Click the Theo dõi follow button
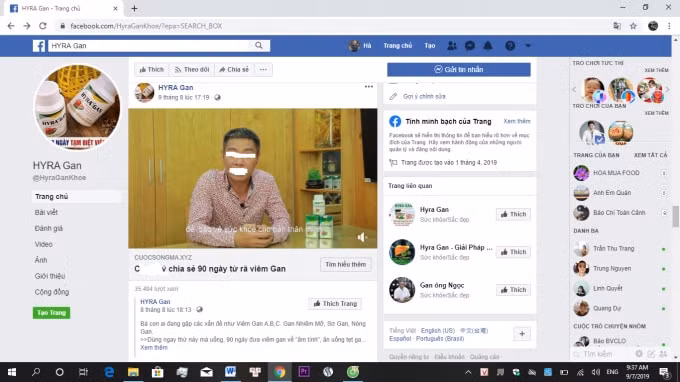Viewport: 680px width, 382px height. [192, 69]
